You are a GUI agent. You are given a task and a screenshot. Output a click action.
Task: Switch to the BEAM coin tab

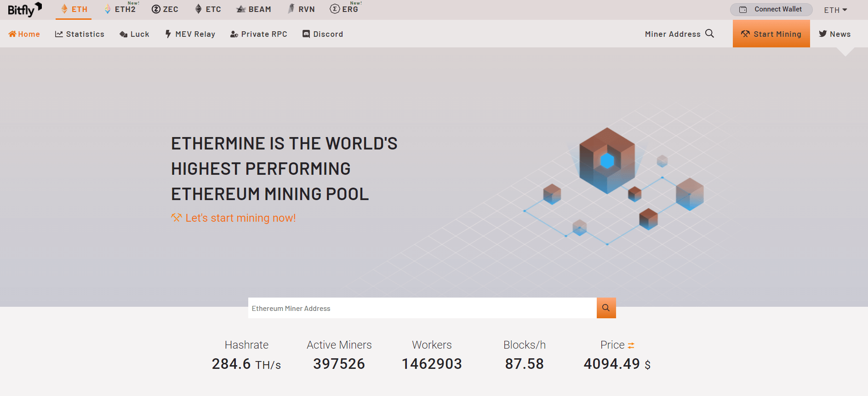tap(254, 9)
